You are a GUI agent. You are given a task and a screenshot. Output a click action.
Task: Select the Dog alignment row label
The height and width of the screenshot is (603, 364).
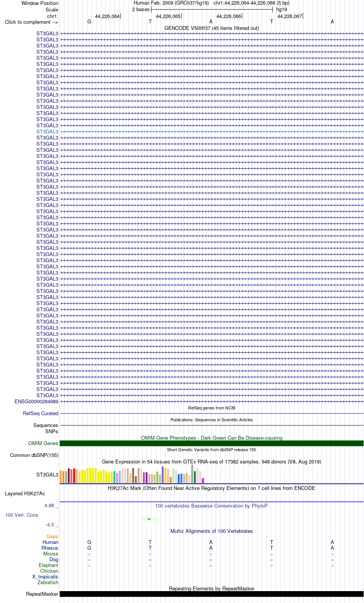pyautogui.click(x=54, y=559)
